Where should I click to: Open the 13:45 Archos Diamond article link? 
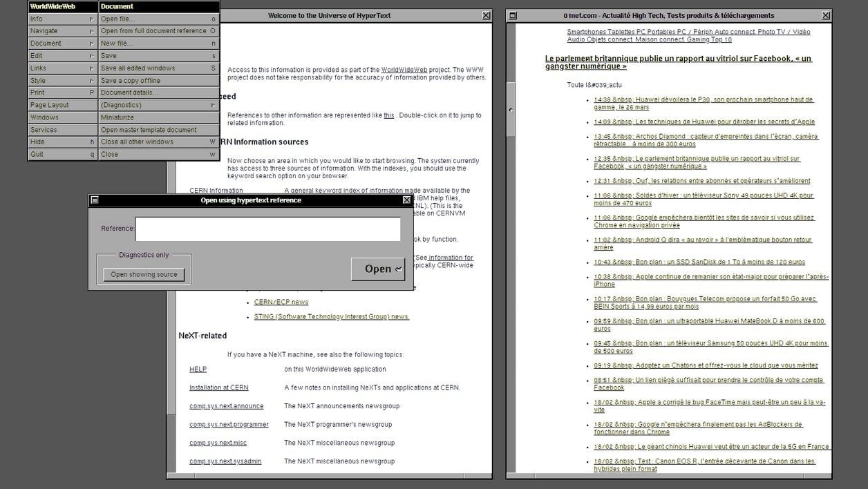click(x=706, y=140)
